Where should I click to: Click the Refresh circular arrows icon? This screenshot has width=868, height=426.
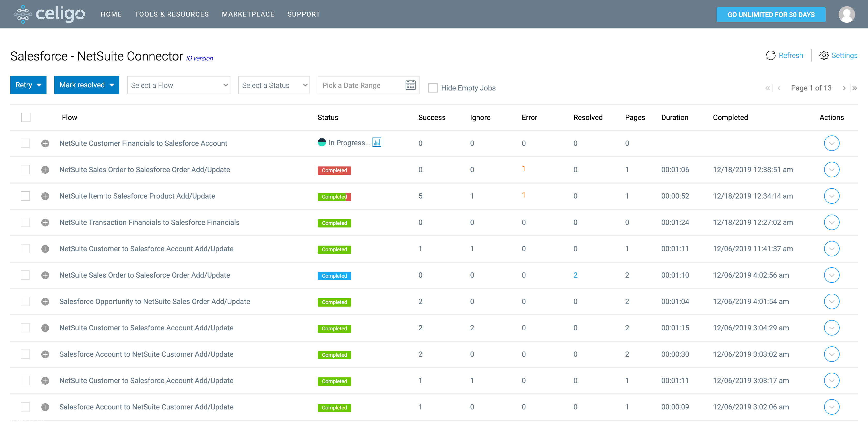pos(770,55)
